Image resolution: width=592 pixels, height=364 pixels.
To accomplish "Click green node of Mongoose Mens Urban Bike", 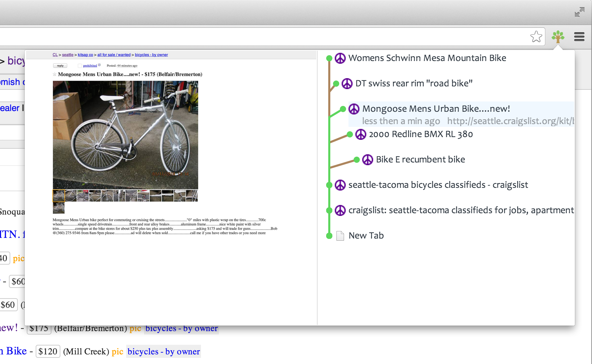I will [x=343, y=109].
